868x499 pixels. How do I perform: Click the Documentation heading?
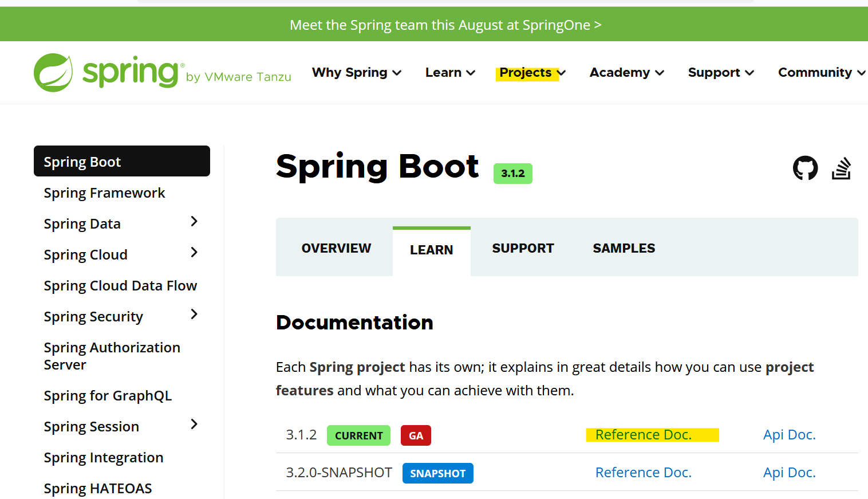[x=354, y=323]
